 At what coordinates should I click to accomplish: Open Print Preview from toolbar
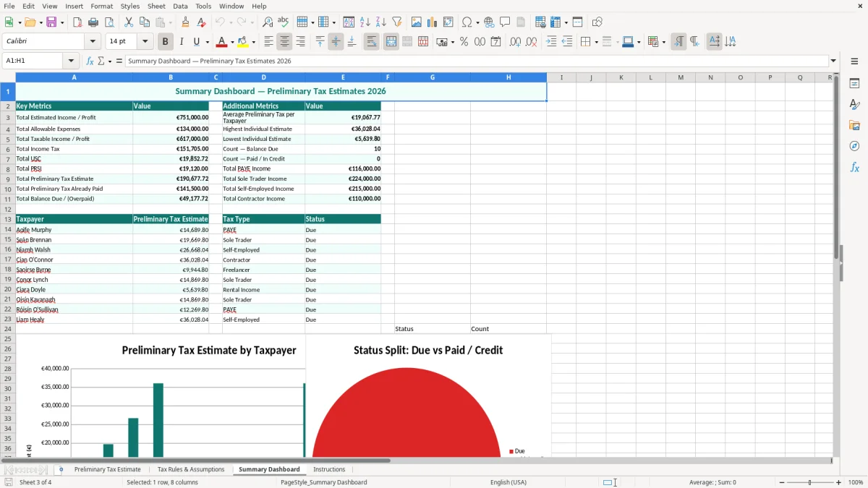coord(109,22)
